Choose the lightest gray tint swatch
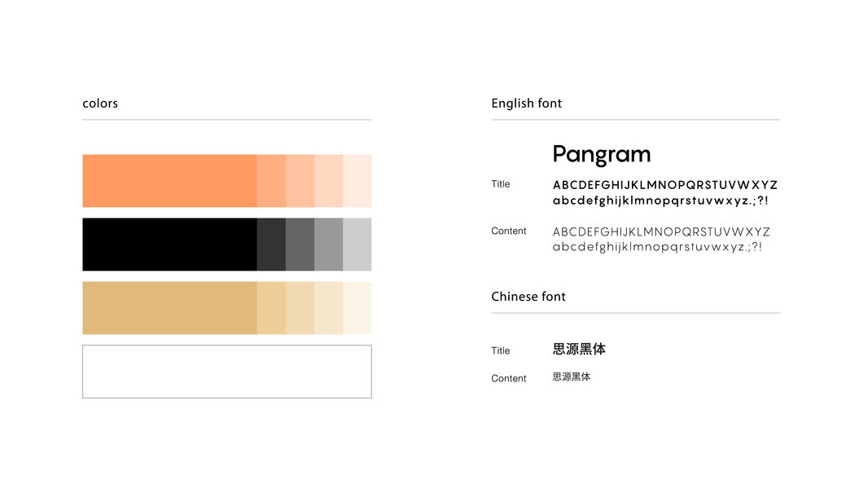This screenshot has width=868, height=489. pyautogui.click(x=357, y=244)
